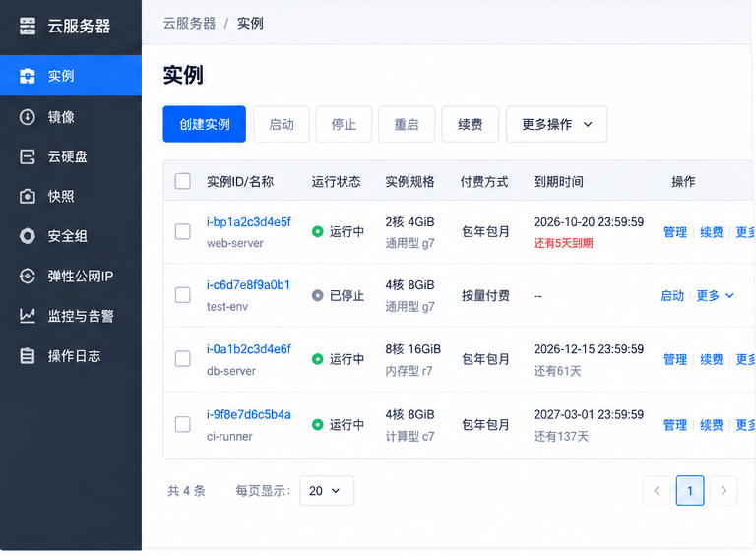Click the 弹性公网IP icon
The image size is (756, 556).
pyautogui.click(x=28, y=277)
